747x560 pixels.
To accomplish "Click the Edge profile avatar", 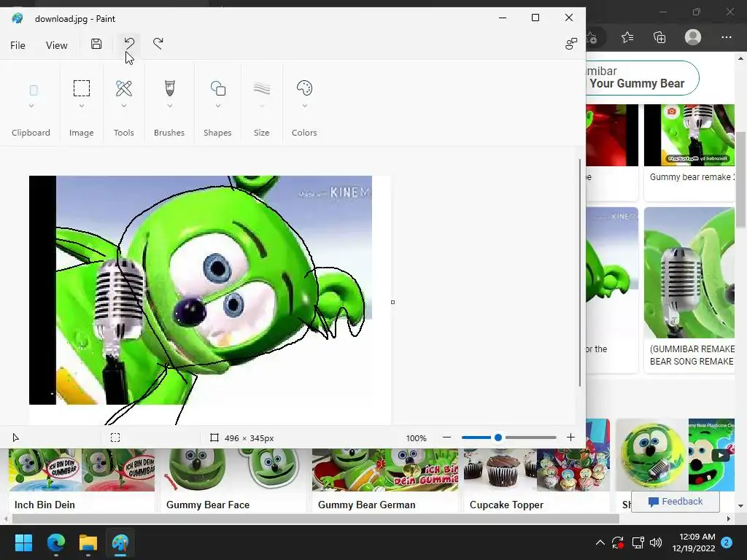I will (693, 37).
